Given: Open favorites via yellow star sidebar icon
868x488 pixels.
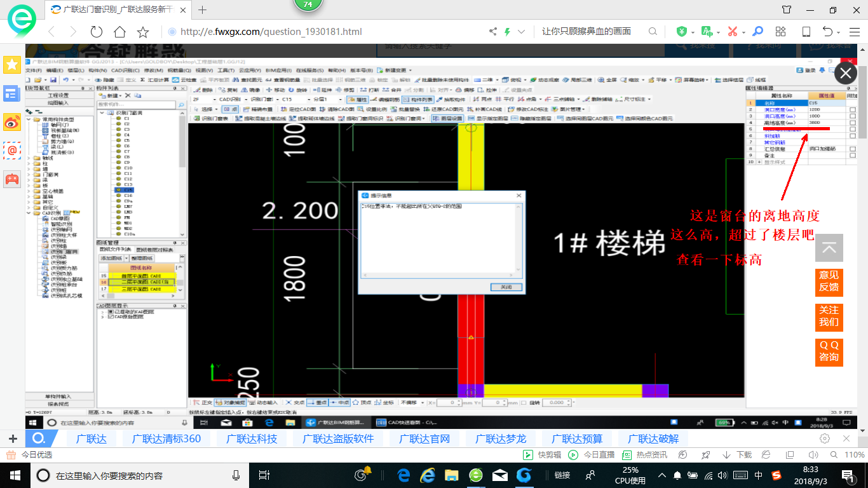Looking at the screenshot, I should (x=12, y=64).
